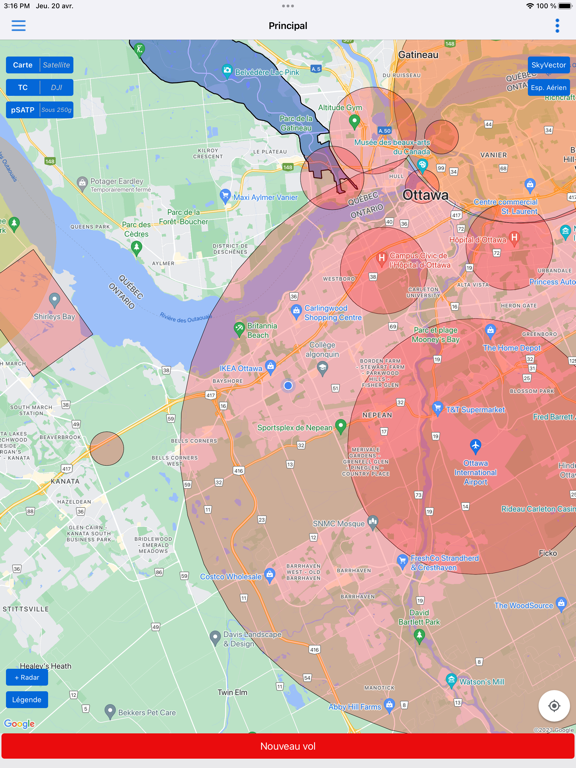Select the DJI zones source
The height and width of the screenshot is (768, 576).
[x=56, y=88]
